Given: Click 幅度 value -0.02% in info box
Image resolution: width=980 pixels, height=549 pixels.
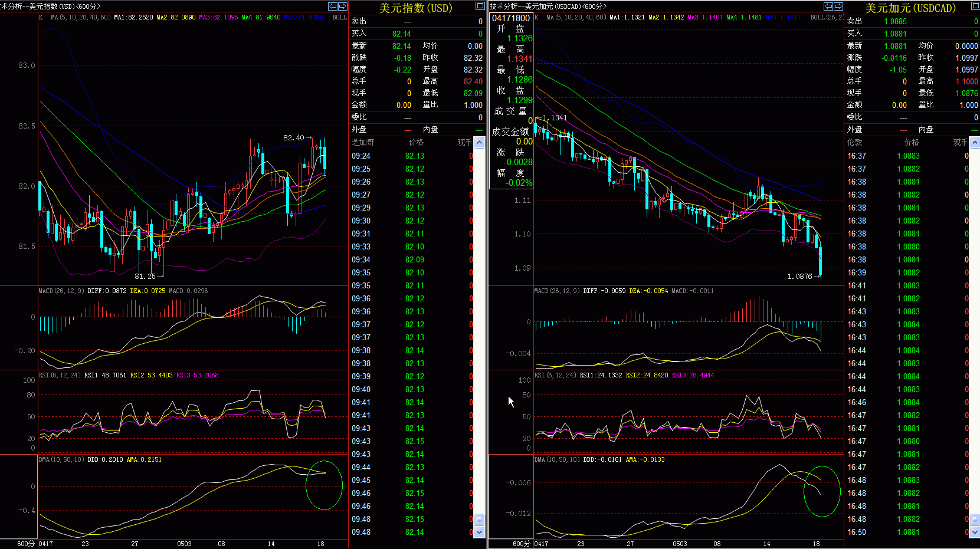Looking at the screenshot, I should coord(519,183).
